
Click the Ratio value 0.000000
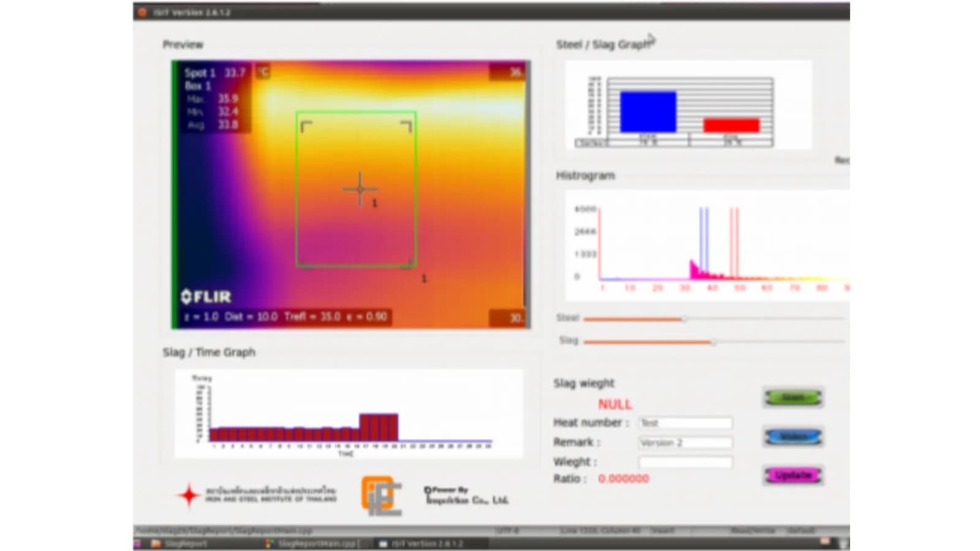pos(624,479)
